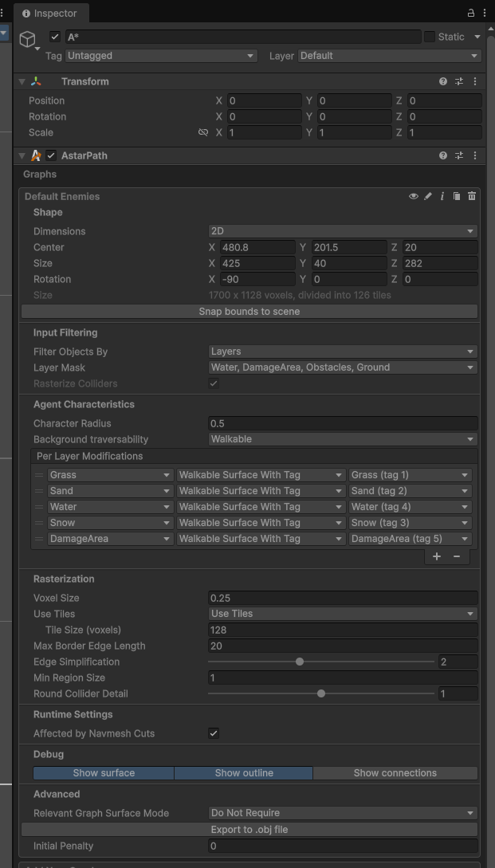
Task: Toggle visibility eye for Default Enemies graph
Action: [x=413, y=196]
